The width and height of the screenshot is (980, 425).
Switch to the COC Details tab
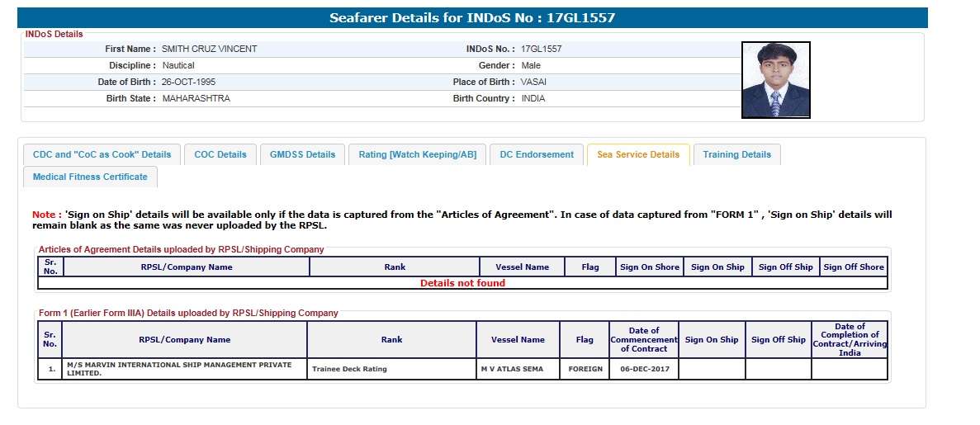tap(220, 154)
